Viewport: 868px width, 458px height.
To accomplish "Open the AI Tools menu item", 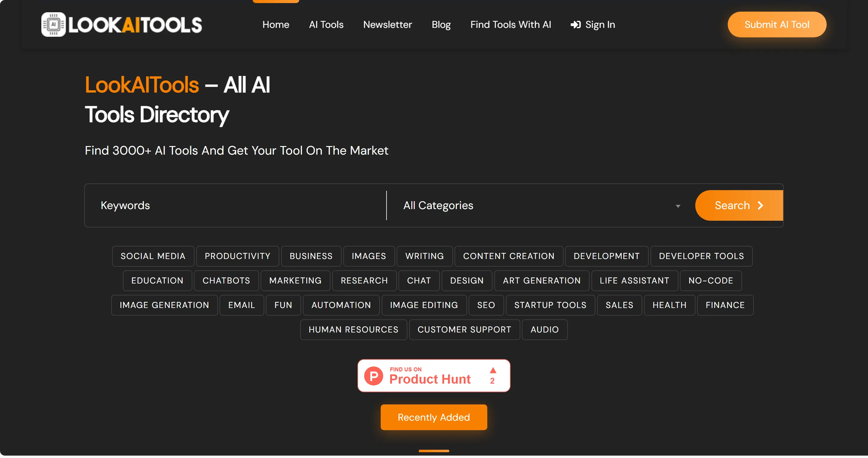I will (x=326, y=24).
